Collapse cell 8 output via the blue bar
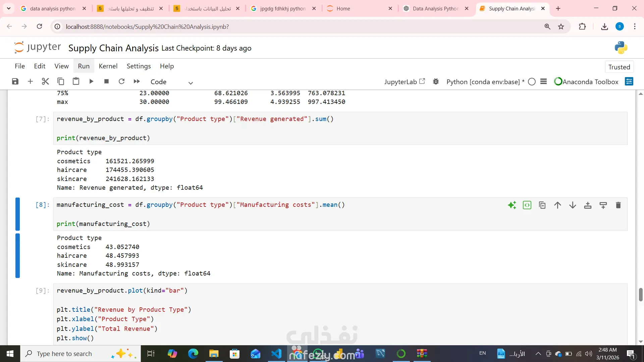 (17, 256)
